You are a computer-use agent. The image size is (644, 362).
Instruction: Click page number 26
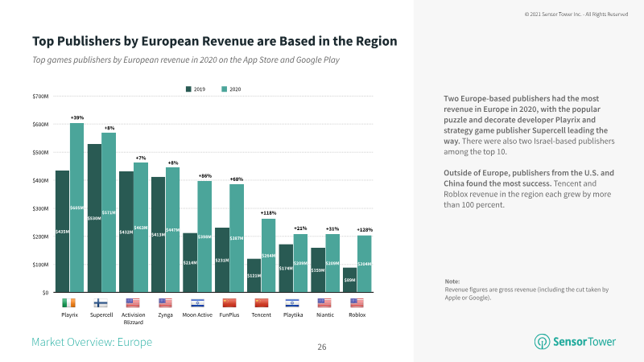coord(322,348)
